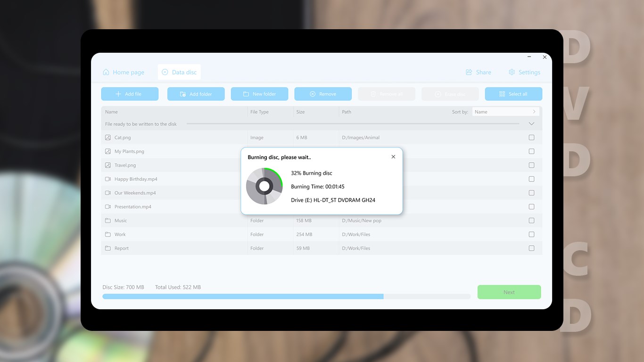Click the Disc Size: 700 MB label

pyautogui.click(x=123, y=287)
